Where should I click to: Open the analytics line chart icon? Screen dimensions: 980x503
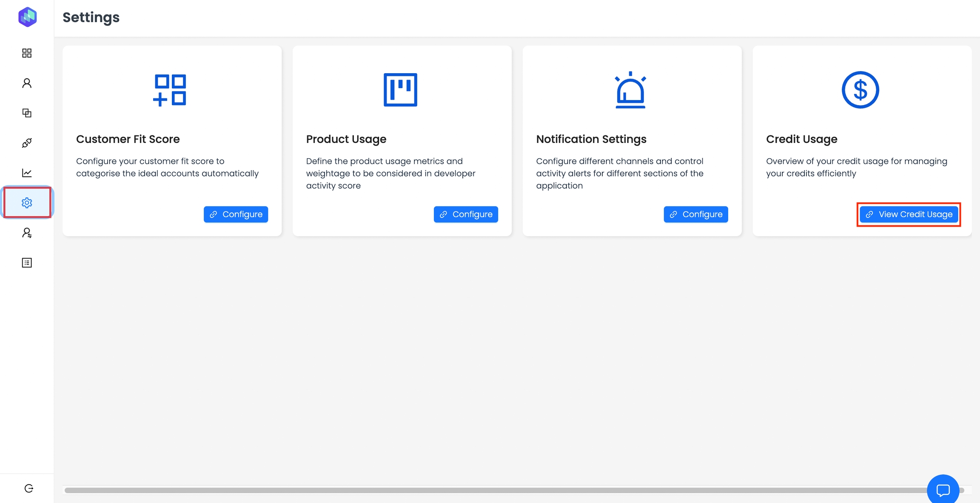(x=27, y=173)
